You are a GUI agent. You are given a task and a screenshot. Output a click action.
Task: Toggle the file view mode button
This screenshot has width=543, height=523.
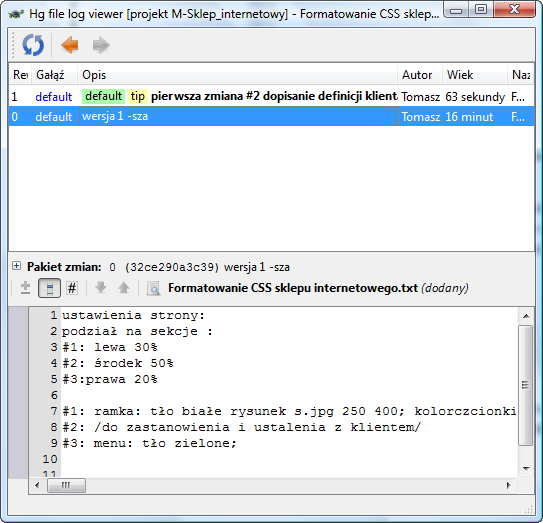(49, 288)
